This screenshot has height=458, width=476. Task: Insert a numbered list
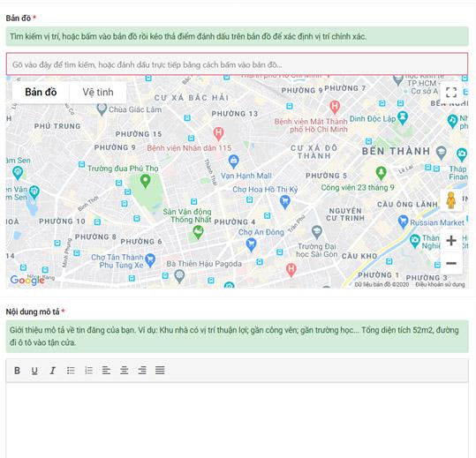click(88, 370)
